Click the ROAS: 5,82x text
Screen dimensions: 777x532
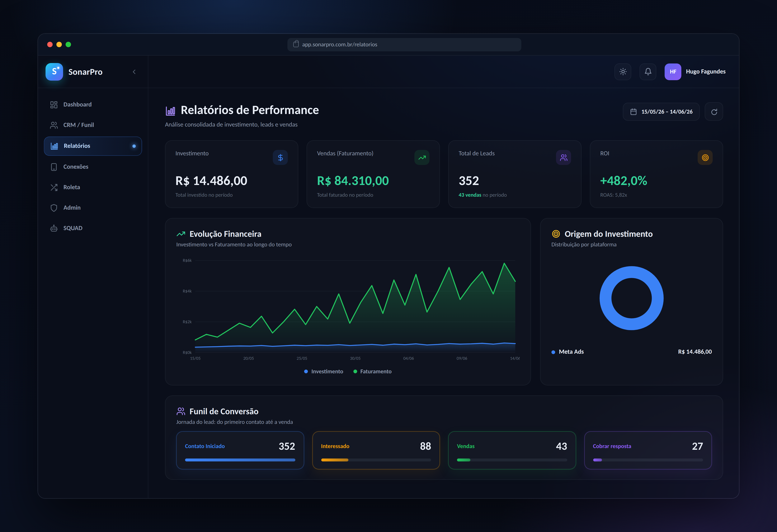[x=613, y=195]
